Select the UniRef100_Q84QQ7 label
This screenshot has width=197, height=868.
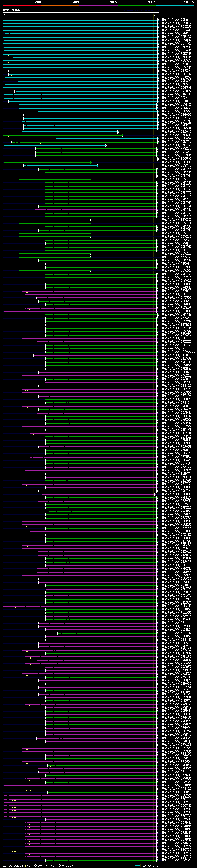click(177, 115)
